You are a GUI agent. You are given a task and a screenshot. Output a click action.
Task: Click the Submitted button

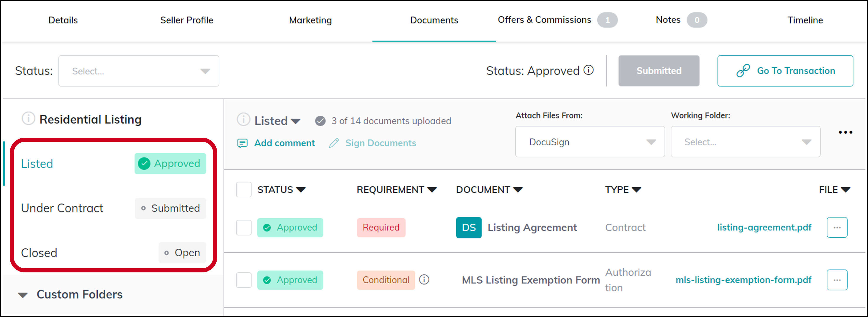click(x=658, y=71)
